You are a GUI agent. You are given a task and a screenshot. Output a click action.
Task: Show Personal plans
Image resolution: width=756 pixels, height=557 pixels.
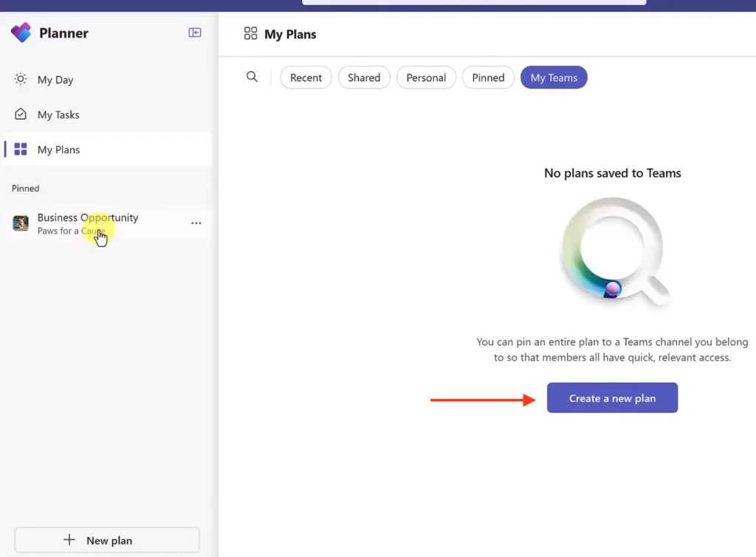pyautogui.click(x=426, y=77)
